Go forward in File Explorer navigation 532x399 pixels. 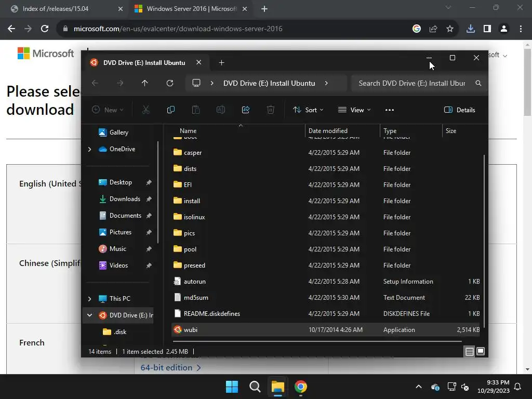120,83
